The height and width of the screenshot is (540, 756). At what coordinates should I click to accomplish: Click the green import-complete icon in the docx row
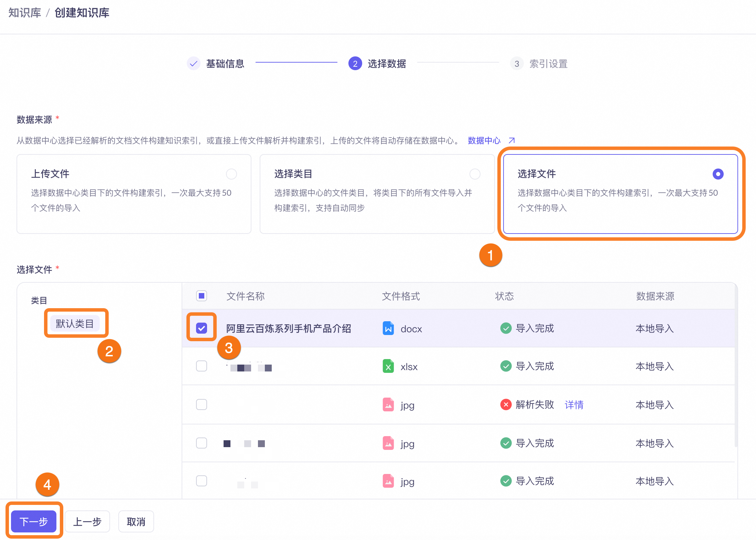coord(506,328)
